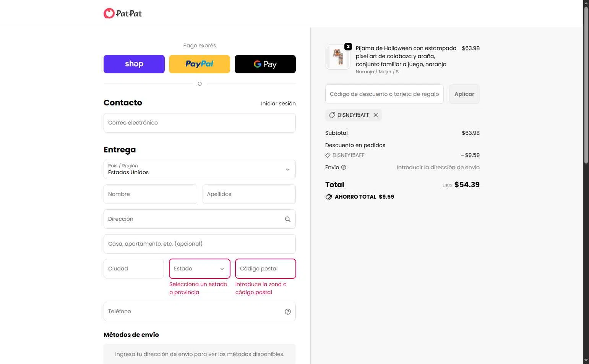
Task: Click the scrollbar up arrow
Action: click(586, 3)
